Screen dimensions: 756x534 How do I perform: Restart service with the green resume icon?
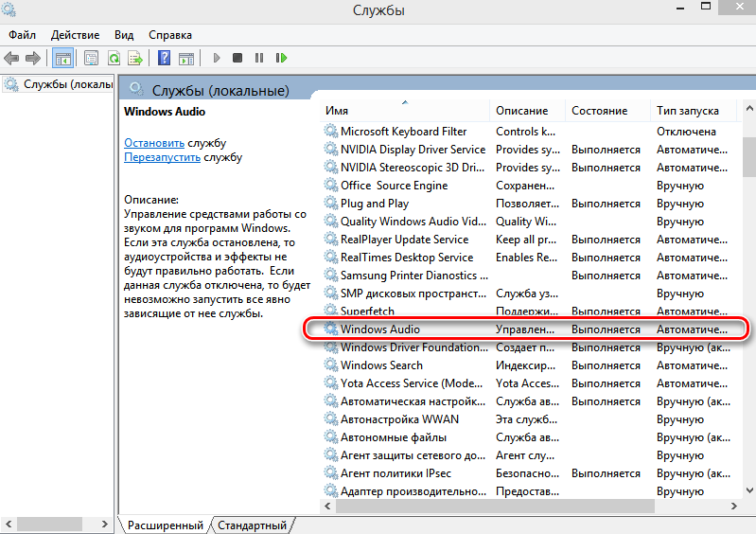(281, 58)
